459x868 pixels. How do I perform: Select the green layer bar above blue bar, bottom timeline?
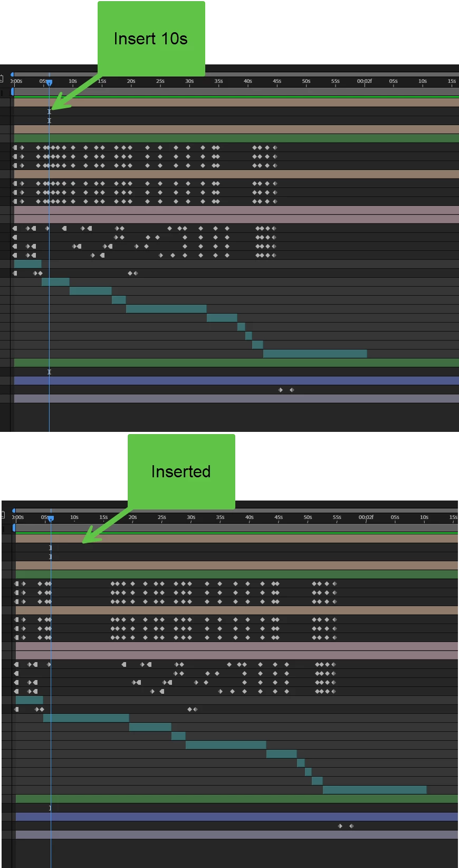click(237, 799)
